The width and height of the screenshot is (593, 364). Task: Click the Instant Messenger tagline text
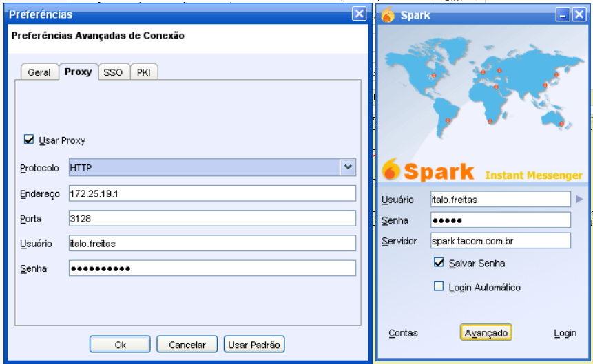[534, 175]
